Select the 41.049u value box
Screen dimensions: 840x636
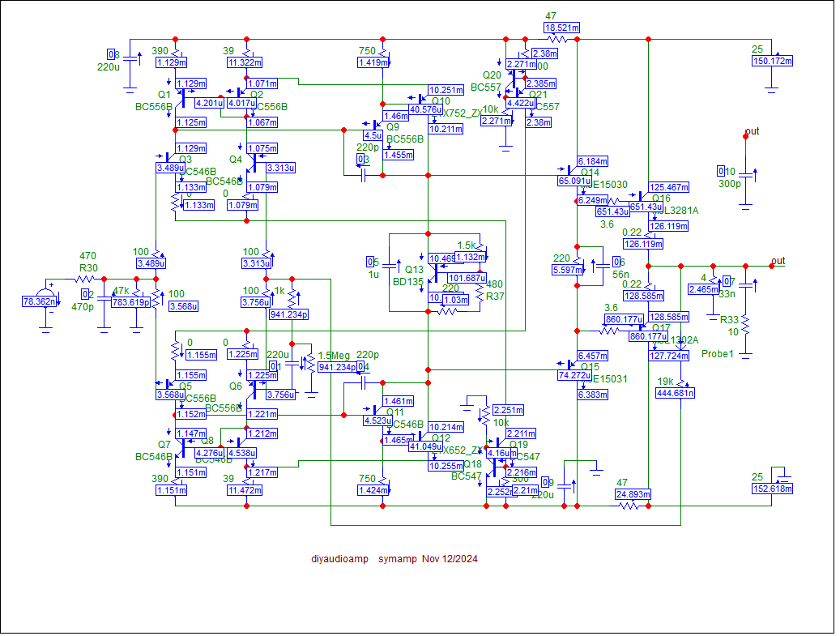point(426,446)
